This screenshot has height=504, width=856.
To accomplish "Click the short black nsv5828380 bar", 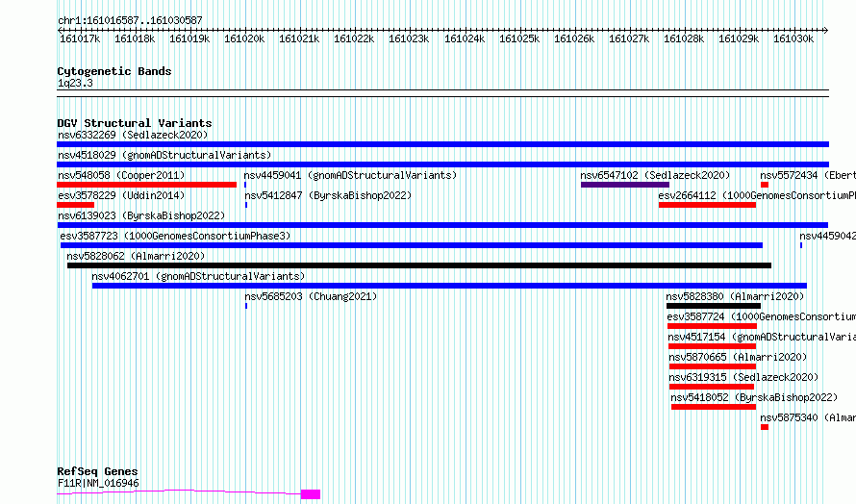I will point(714,306).
